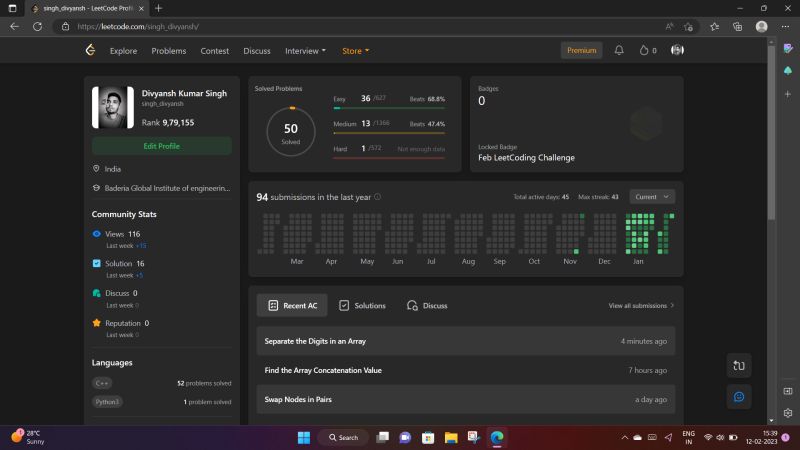Click the Python3 language tag

(x=107, y=402)
